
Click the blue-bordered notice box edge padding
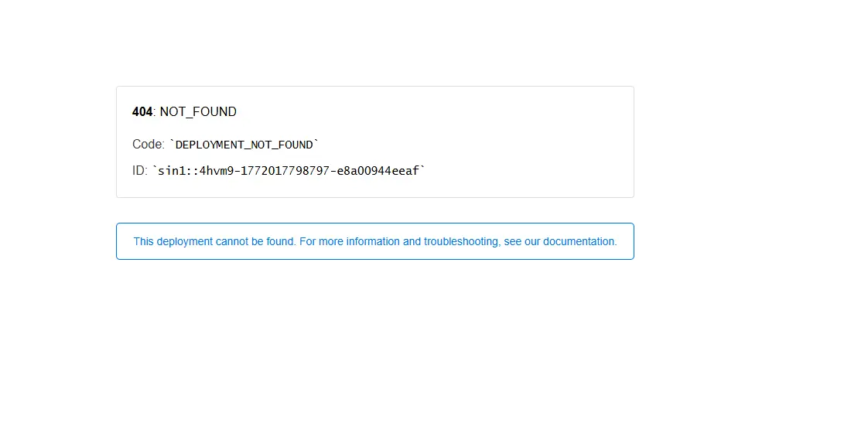(125, 241)
